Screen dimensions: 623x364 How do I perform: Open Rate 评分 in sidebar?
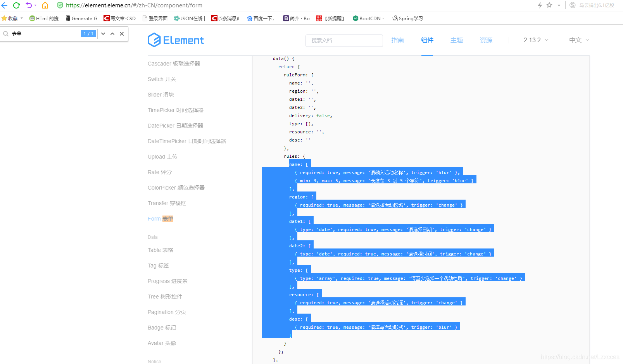tap(159, 172)
